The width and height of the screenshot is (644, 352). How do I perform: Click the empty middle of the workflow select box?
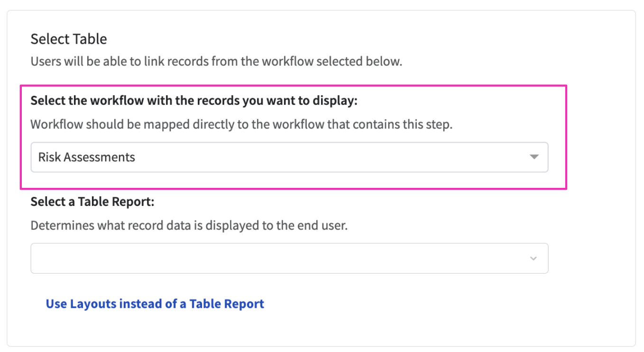pos(332,157)
